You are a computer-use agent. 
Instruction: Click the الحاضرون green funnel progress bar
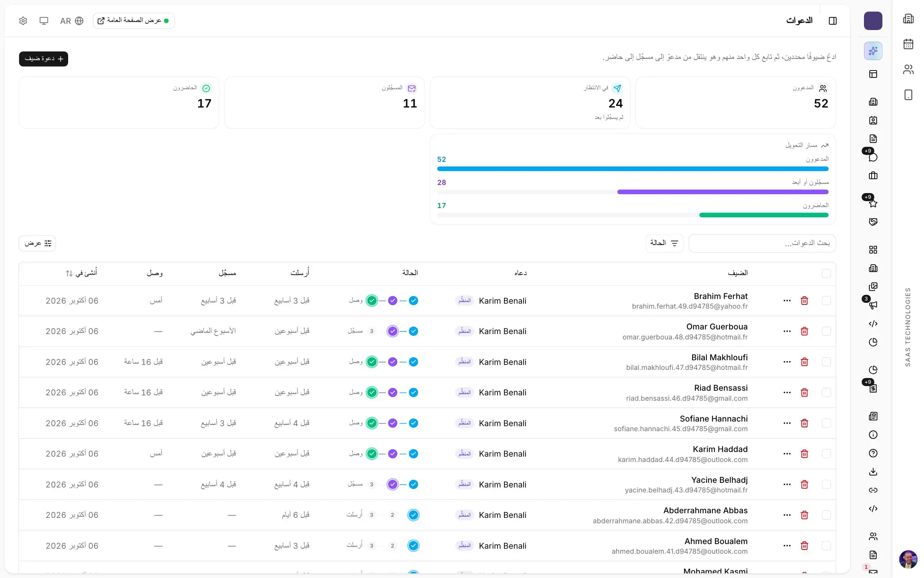pyautogui.click(x=763, y=215)
